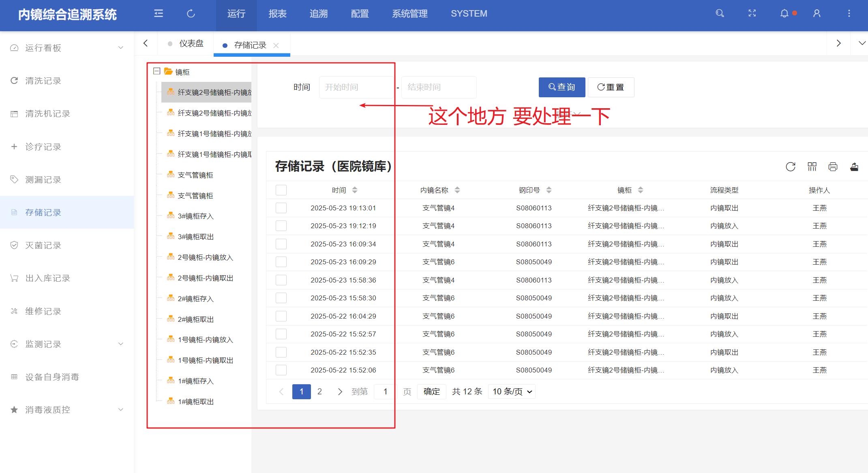This screenshot has height=473, width=868.
Task: Click the 开始时间 start time field
Action: [x=356, y=87]
